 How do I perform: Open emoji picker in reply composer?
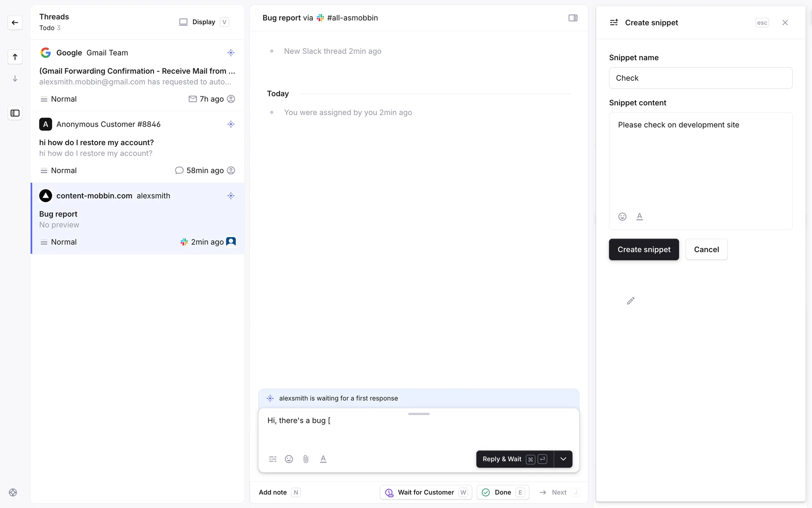coord(289,459)
